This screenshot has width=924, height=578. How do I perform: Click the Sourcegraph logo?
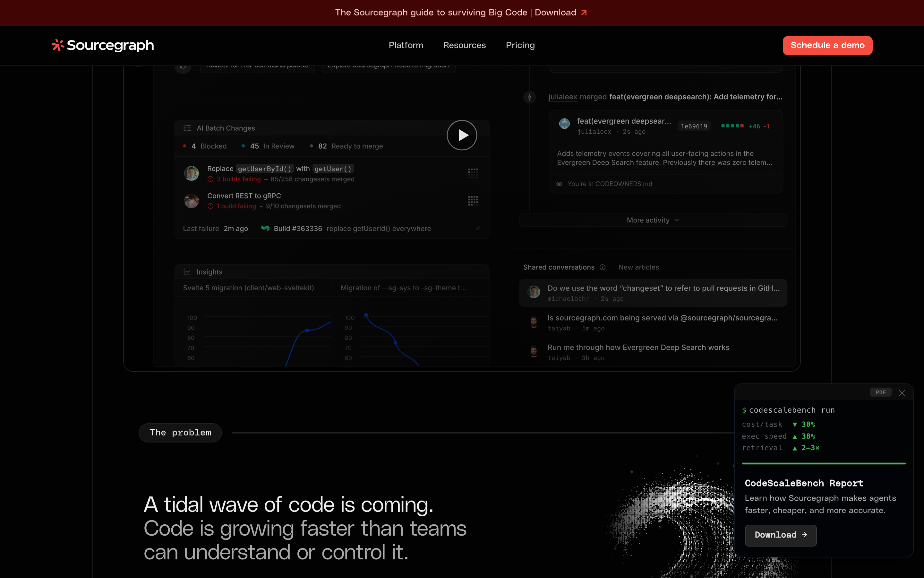pos(103,45)
